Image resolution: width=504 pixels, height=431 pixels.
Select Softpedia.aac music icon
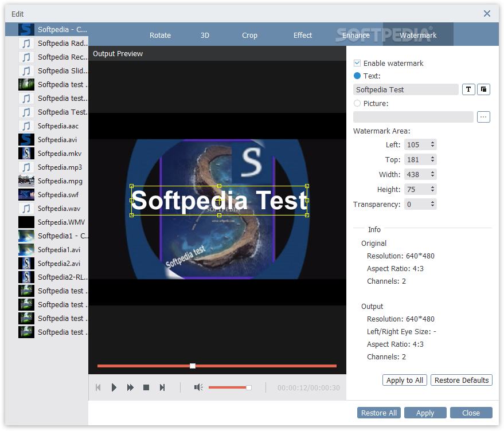click(26, 126)
